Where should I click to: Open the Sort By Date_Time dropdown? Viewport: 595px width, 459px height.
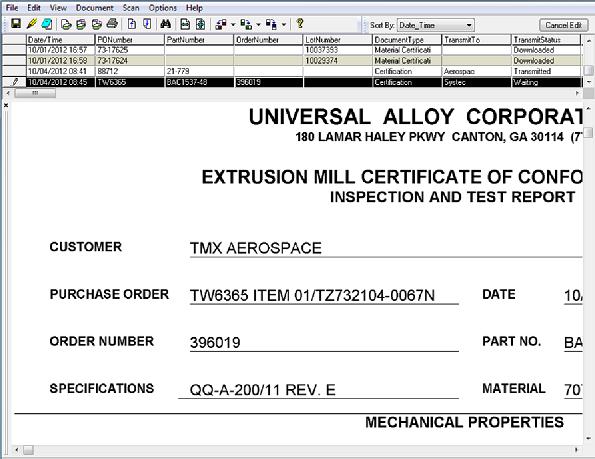click(x=436, y=25)
